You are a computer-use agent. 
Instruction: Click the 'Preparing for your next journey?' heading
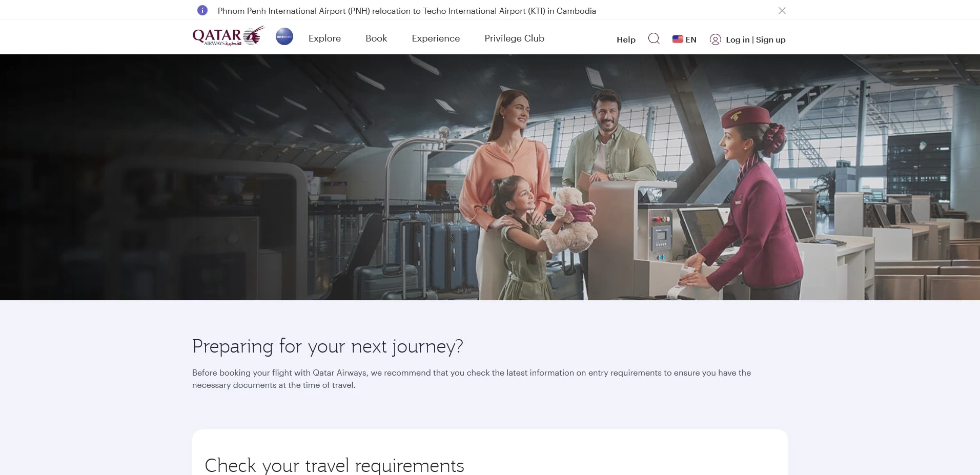pyautogui.click(x=327, y=346)
